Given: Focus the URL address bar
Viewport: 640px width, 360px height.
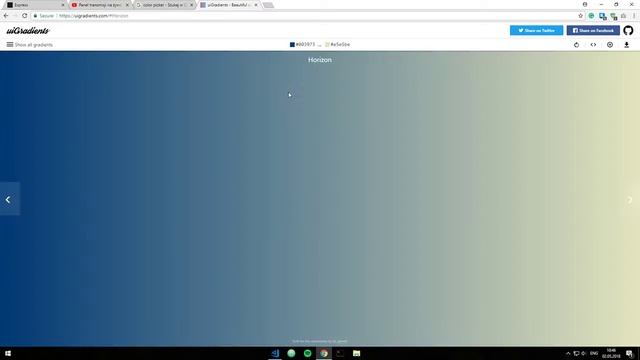Looking at the screenshot, I should (x=306, y=16).
